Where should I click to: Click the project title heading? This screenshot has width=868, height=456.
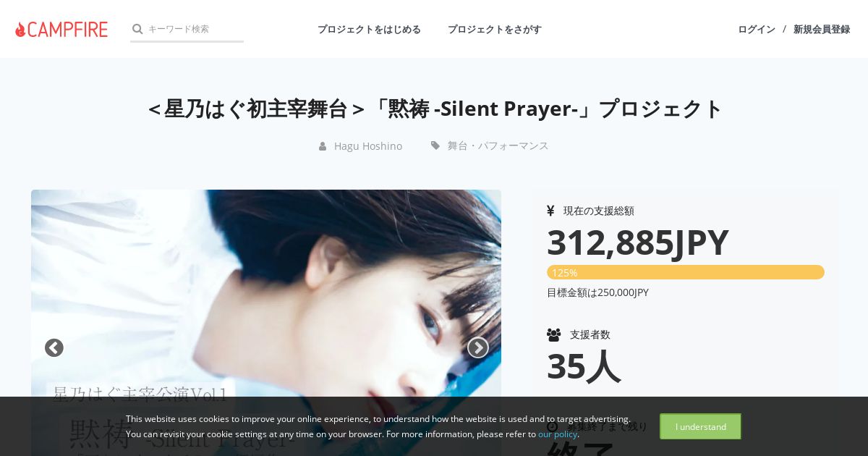click(x=434, y=109)
